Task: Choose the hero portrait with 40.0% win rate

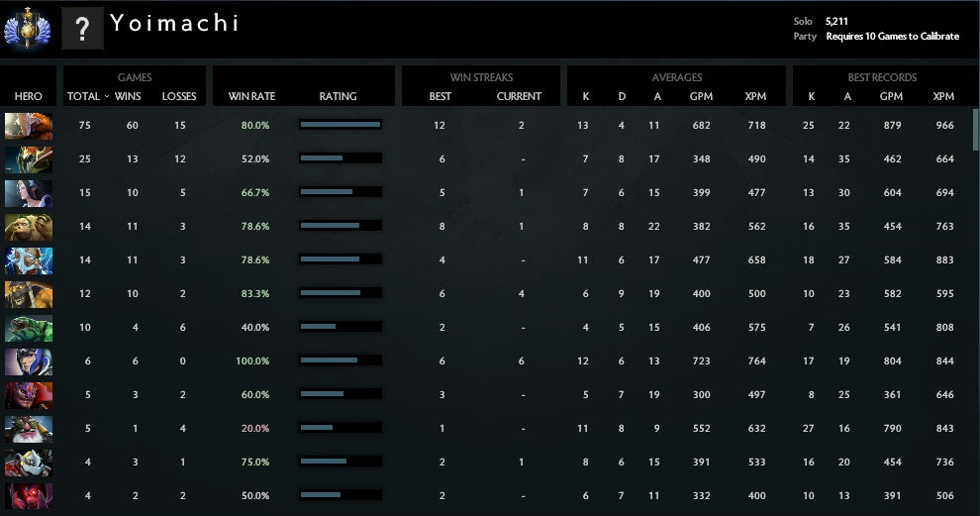Action: point(29,327)
